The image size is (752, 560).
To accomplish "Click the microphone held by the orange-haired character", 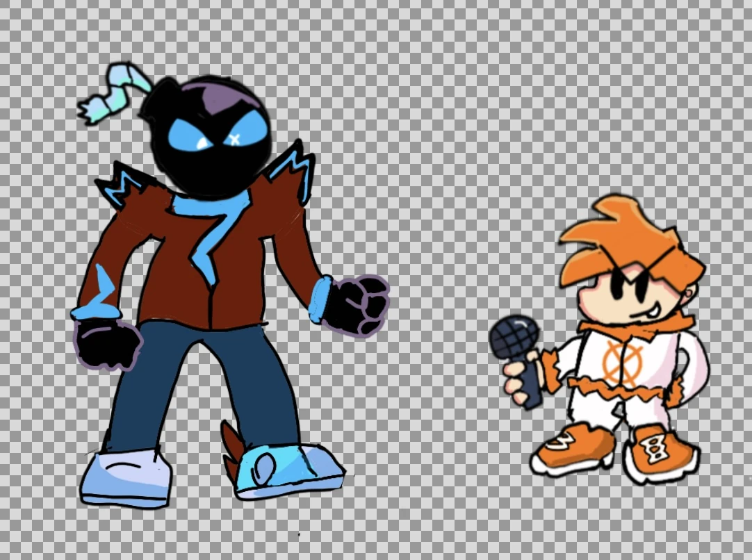I will tap(517, 359).
